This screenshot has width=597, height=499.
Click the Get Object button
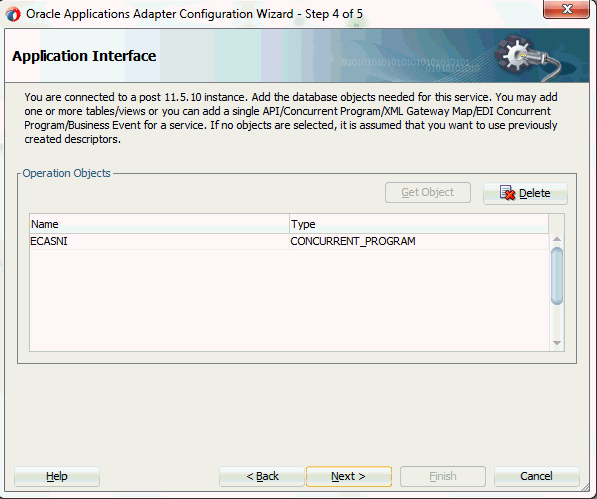[x=428, y=193]
